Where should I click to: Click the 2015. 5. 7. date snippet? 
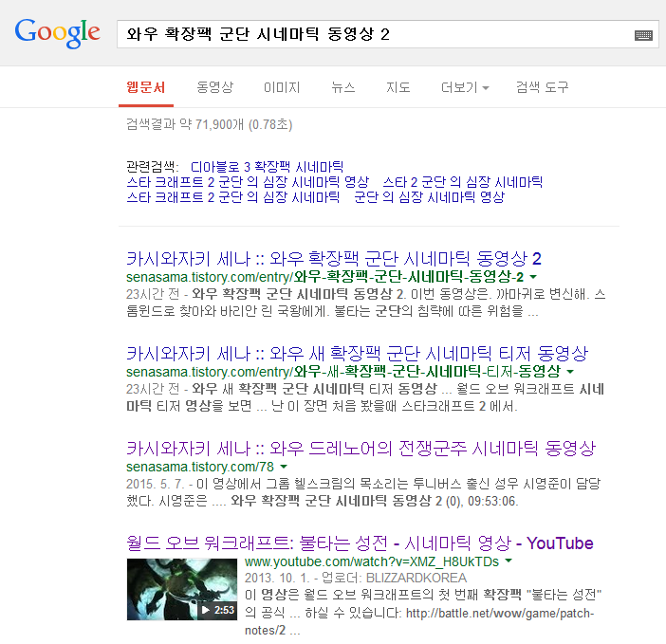pos(156,484)
